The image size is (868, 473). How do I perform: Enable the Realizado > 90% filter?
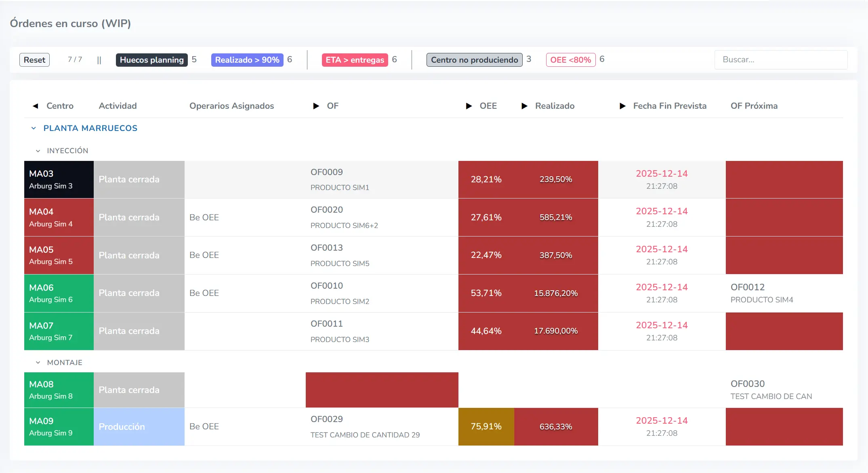(x=247, y=60)
